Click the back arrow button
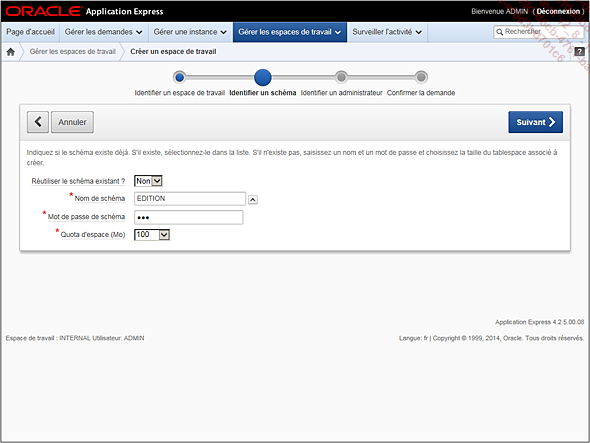Image resolution: width=590 pixels, height=443 pixels. pyautogui.click(x=38, y=122)
